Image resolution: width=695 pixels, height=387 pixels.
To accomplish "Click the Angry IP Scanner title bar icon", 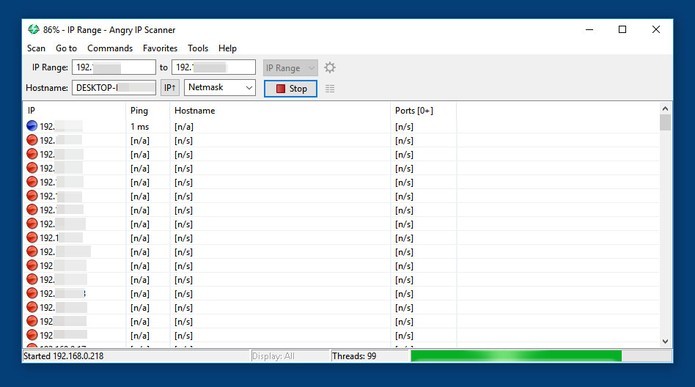I will (34, 30).
